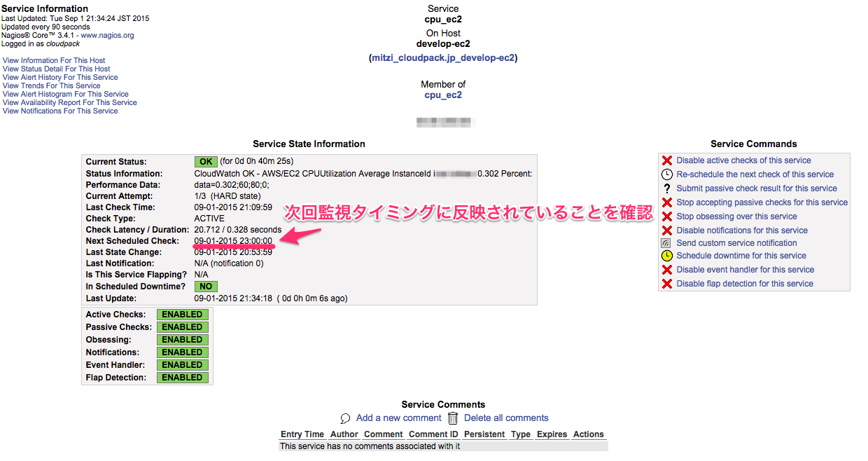Image resolution: width=868 pixels, height=461 pixels.
Task: Toggle the Flap Detection ENABLED status
Action: [x=183, y=377]
